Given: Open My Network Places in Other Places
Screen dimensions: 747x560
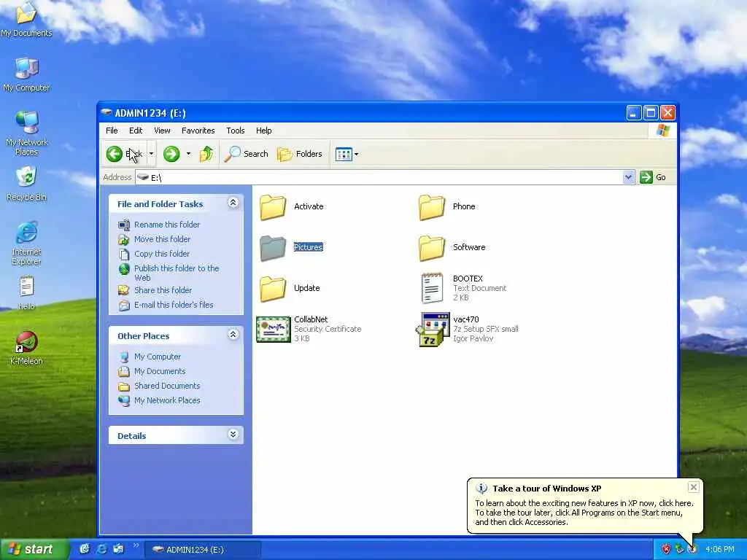Looking at the screenshot, I should point(167,400).
